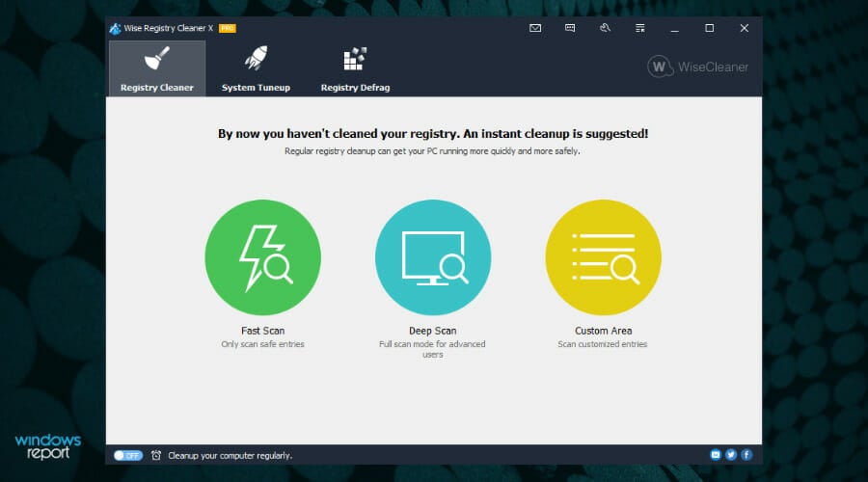Click "Cleanup your computer regularly." text
Viewport: 868px width, 482px height.
coord(231,455)
